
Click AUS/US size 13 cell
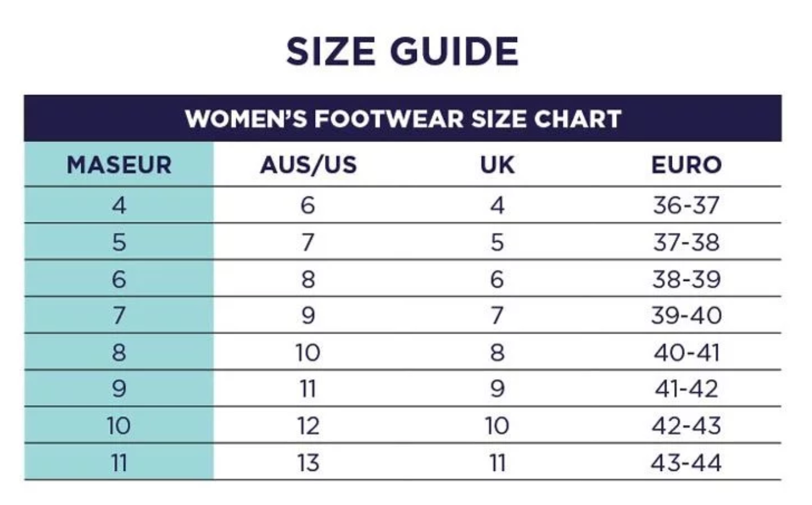click(x=308, y=463)
